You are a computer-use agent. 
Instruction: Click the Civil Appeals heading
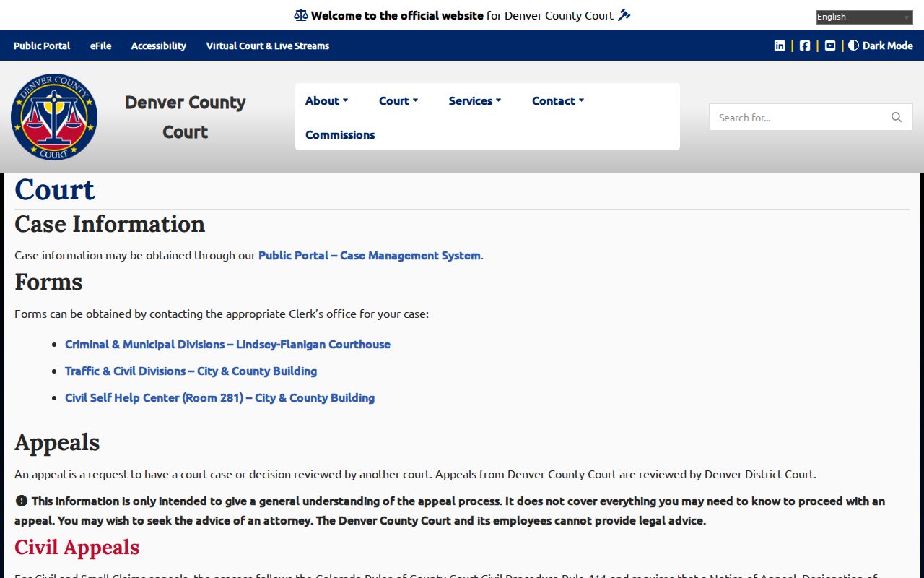tap(77, 548)
